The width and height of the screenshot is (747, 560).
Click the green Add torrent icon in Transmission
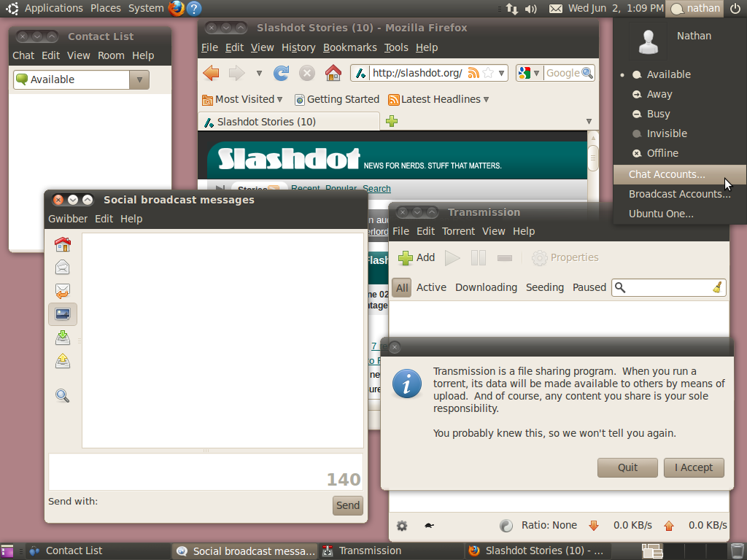point(405,257)
